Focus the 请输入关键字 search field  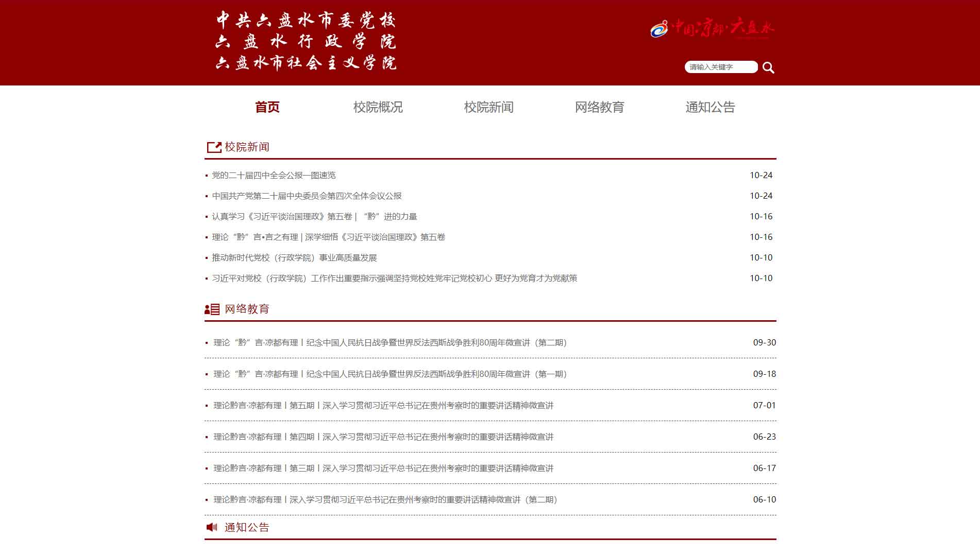point(721,67)
